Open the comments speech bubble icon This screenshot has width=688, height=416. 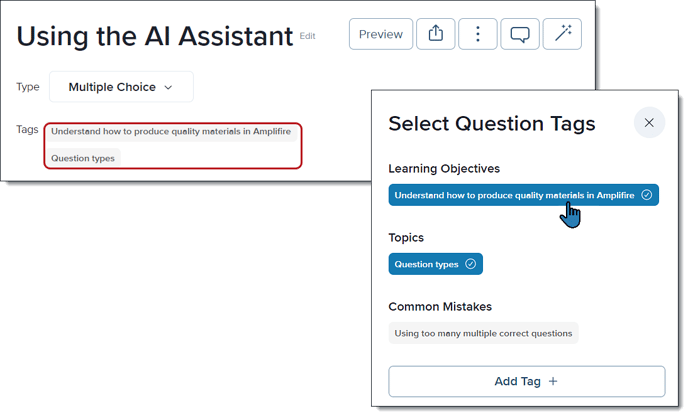520,34
